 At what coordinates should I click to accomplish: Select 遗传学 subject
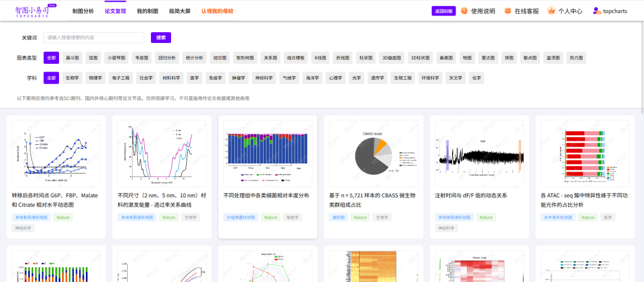pos(377,78)
